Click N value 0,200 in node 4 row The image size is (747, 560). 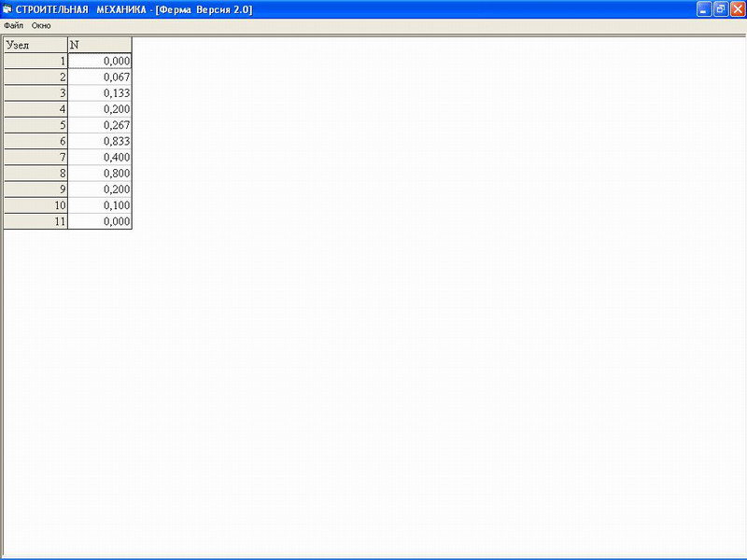[x=100, y=109]
